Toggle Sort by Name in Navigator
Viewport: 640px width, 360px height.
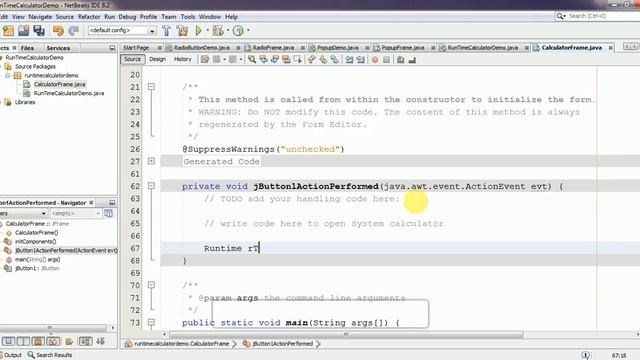(x=85, y=341)
